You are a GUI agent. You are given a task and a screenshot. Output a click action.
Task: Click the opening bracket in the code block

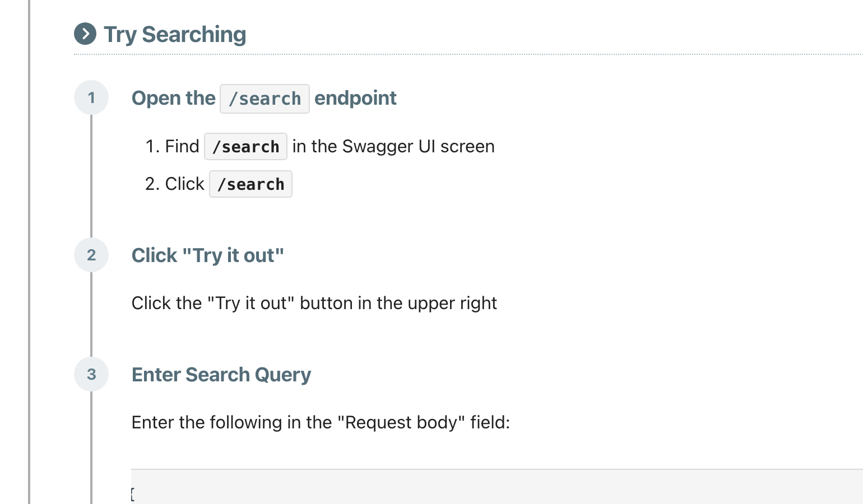[x=133, y=494]
